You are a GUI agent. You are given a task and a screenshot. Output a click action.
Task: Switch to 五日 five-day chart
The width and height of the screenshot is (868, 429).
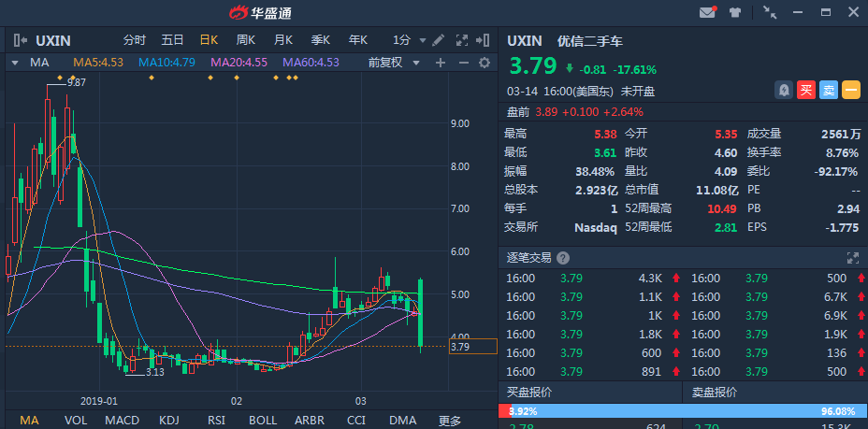[x=172, y=40]
